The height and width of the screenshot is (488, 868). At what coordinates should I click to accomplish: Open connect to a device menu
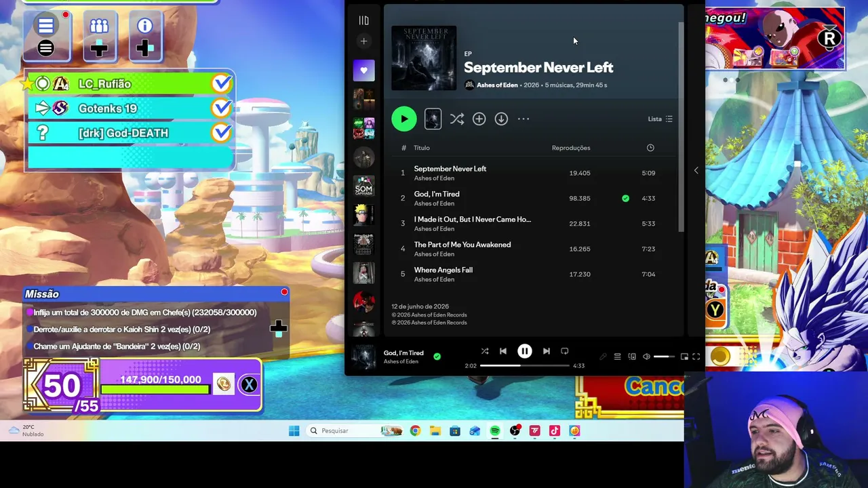pyautogui.click(x=632, y=357)
